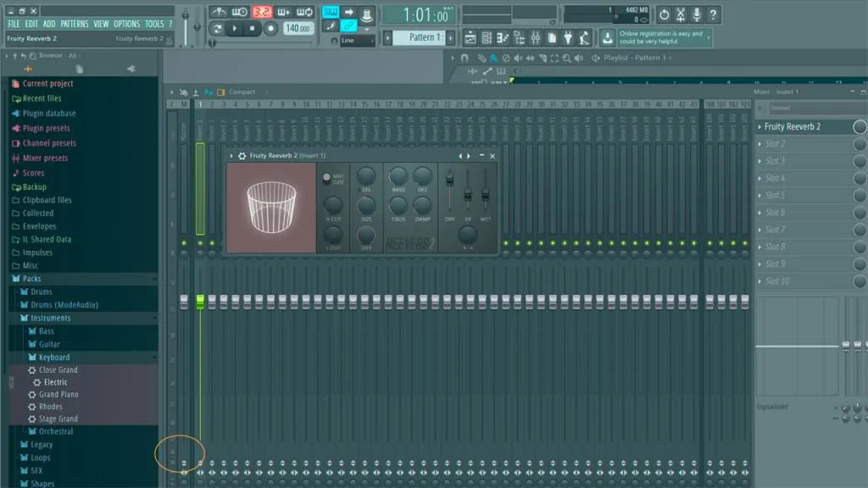The height and width of the screenshot is (488, 868).
Task: Open the OPTIONS menu
Action: coord(127,24)
